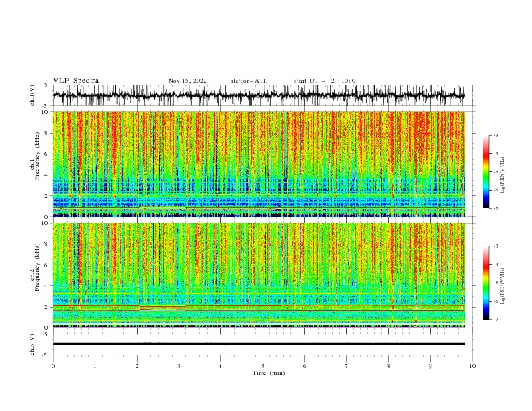The height and width of the screenshot is (411, 532).
Task: Click the "-5" label on ch.2 color scale
Action: coord(496,283)
